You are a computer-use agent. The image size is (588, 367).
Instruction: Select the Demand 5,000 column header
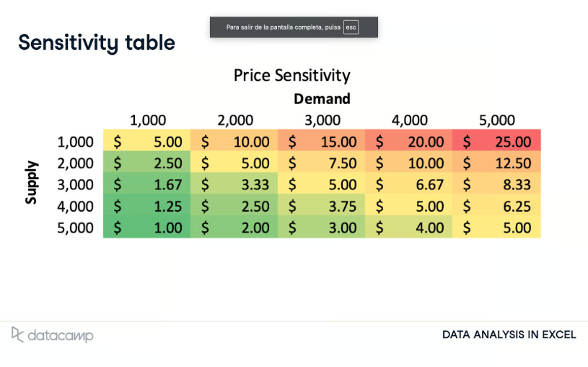pyautogui.click(x=496, y=120)
